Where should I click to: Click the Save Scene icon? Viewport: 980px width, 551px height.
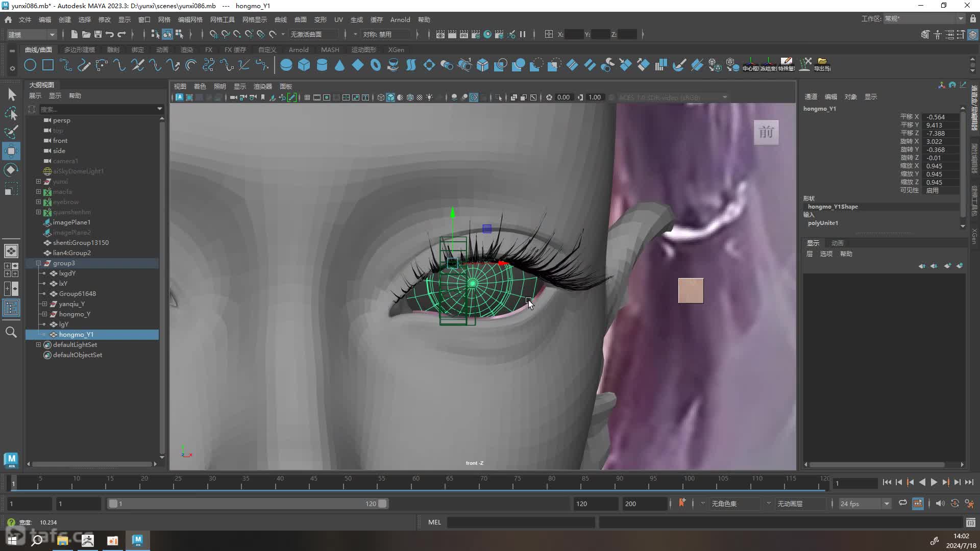click(97, 34)
